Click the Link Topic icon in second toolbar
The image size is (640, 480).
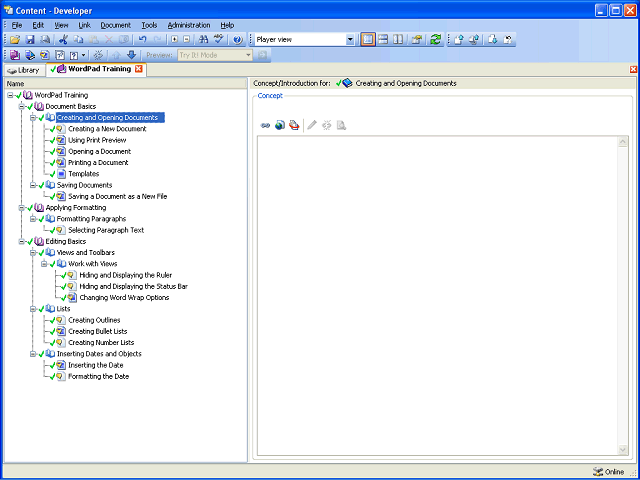[44, 55]
